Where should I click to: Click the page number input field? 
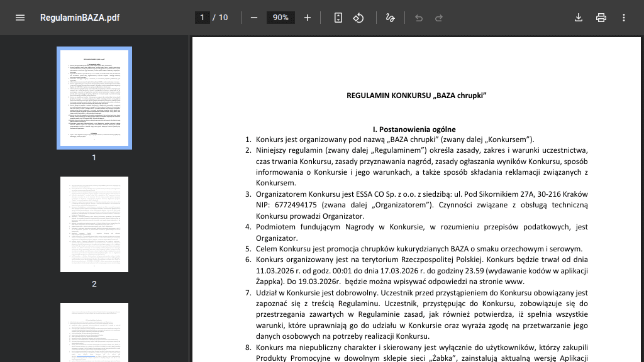coord(202,18)
